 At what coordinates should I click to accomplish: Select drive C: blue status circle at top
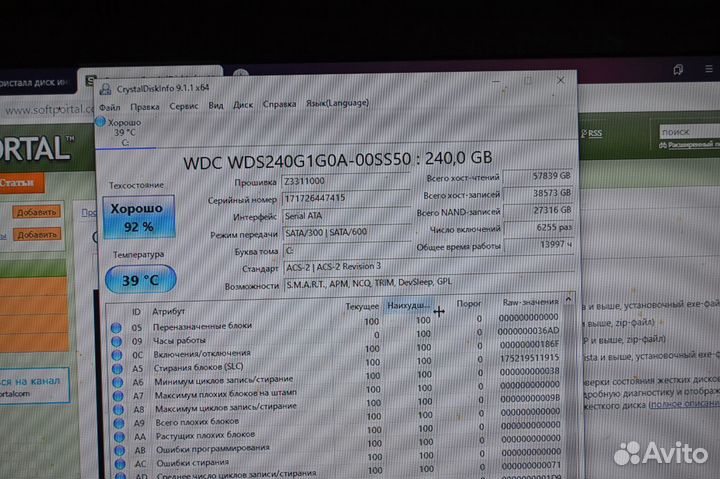[100, 122]
